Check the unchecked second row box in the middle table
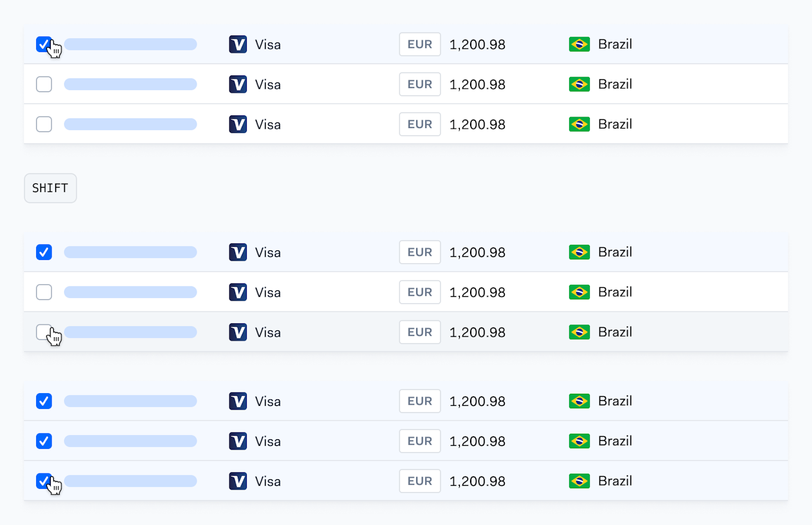The width and height of the screenshot is (812, 525). click(44, 292)
